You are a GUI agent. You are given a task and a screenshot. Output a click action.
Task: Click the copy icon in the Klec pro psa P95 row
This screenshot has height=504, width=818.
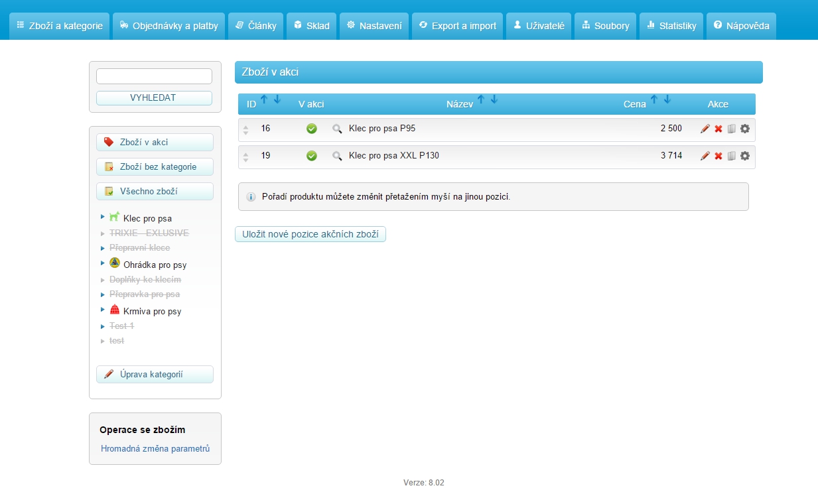coord(732,129)
